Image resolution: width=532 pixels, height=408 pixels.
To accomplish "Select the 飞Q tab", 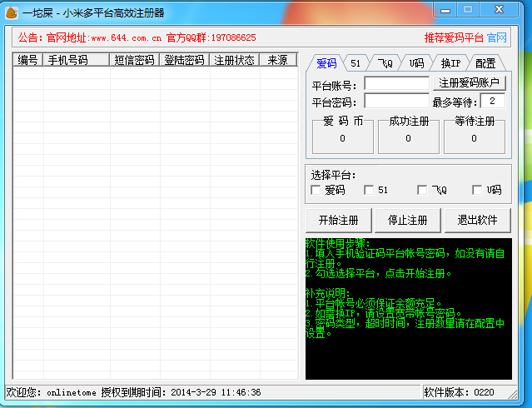I will (385, 63).
